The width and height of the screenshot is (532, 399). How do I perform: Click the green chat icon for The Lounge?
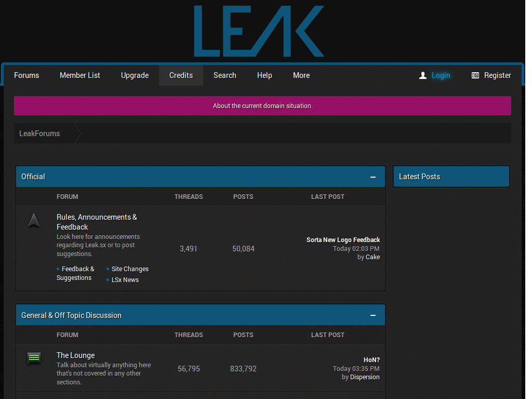click(x=34, y=358)
